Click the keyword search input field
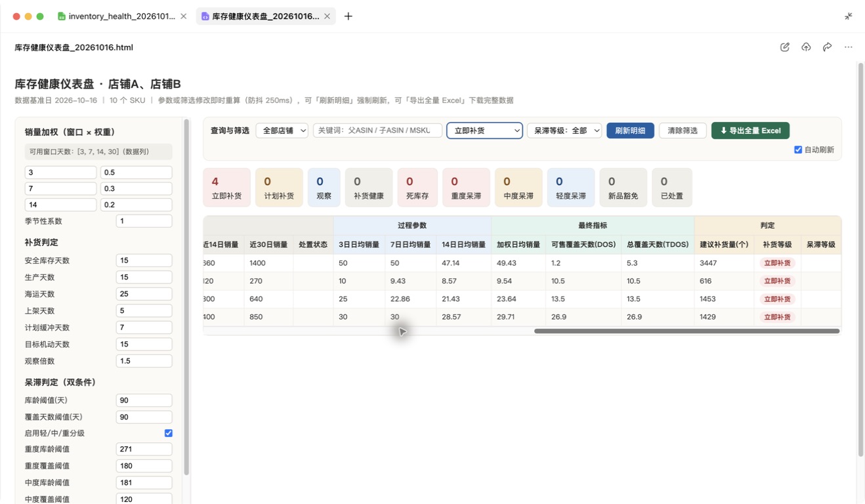 [377, 131]
